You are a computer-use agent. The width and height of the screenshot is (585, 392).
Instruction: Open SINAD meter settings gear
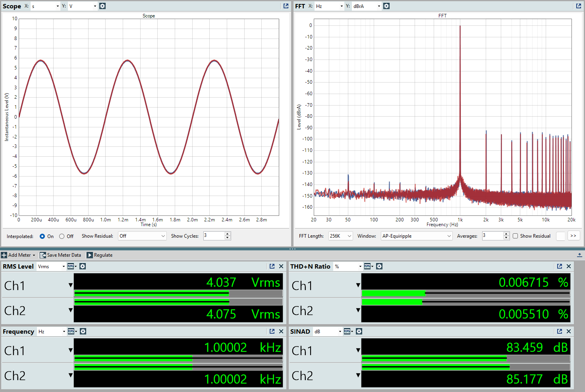pyautogui.click(x=359, y=331)
